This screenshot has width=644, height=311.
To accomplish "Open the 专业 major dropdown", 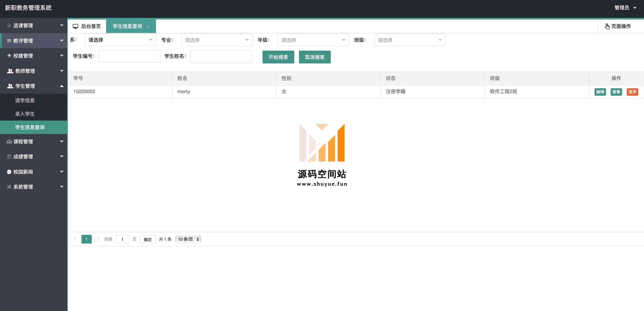I will click(217, 40).
